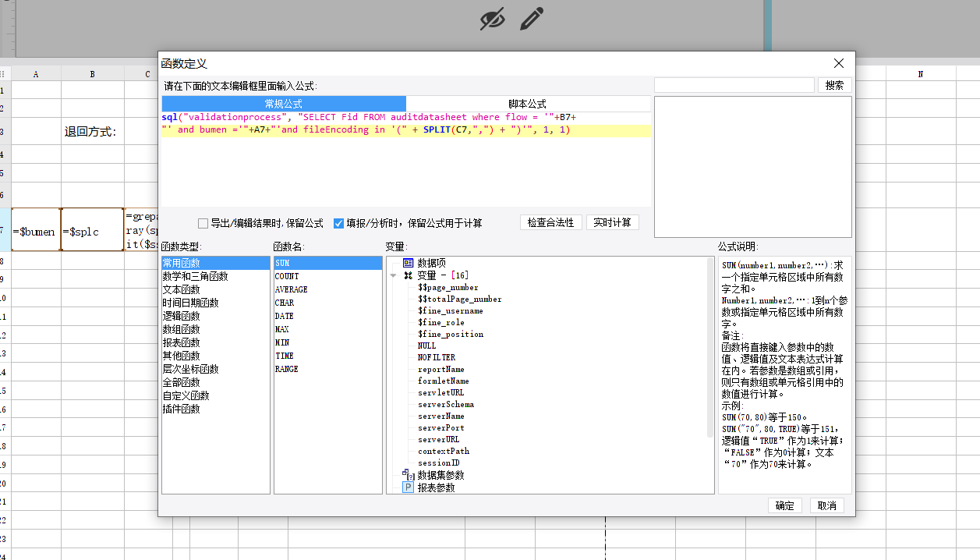The width and height of the screenshot is (980, 560).
Task: Select 数学和三角函数 function type
Action: (x=216, y=277)
